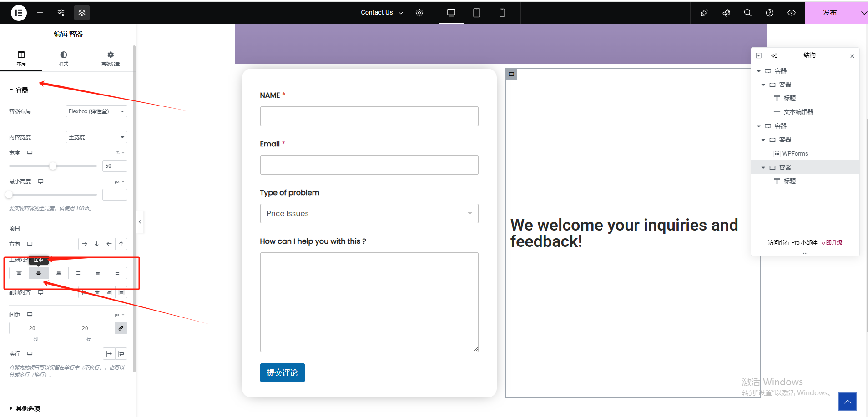Image resolution: width=868 pixels, height=417 pixels.
Task: Set direction to column down arrow
Action: pyautogui.click(x=97, y=244)
